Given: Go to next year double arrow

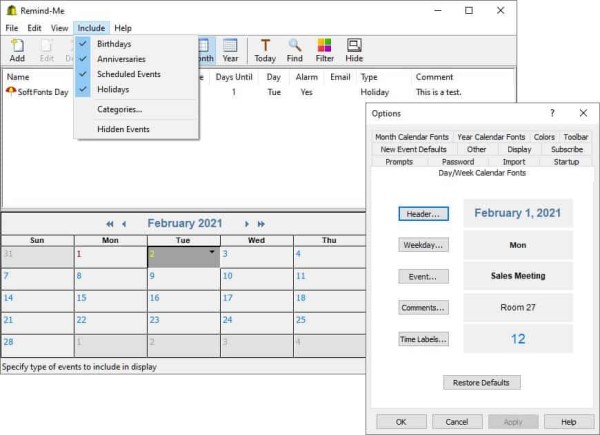Looking at the screenshot, I should tap(261, 224).
